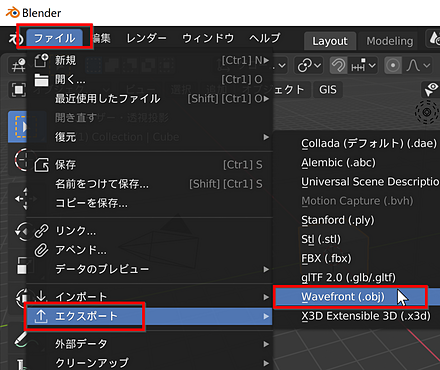Open the snapping options dropdown
The image size is (440, 370).
(363, 66)
